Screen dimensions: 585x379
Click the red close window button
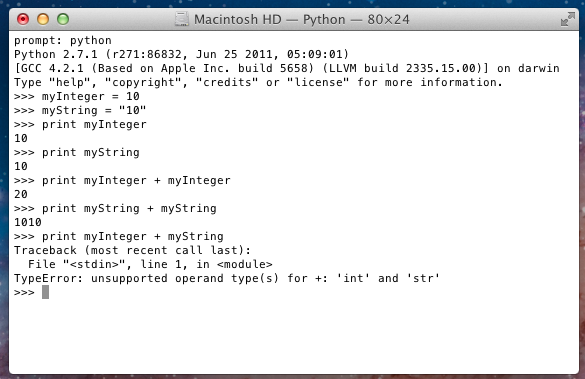(23, 19)
